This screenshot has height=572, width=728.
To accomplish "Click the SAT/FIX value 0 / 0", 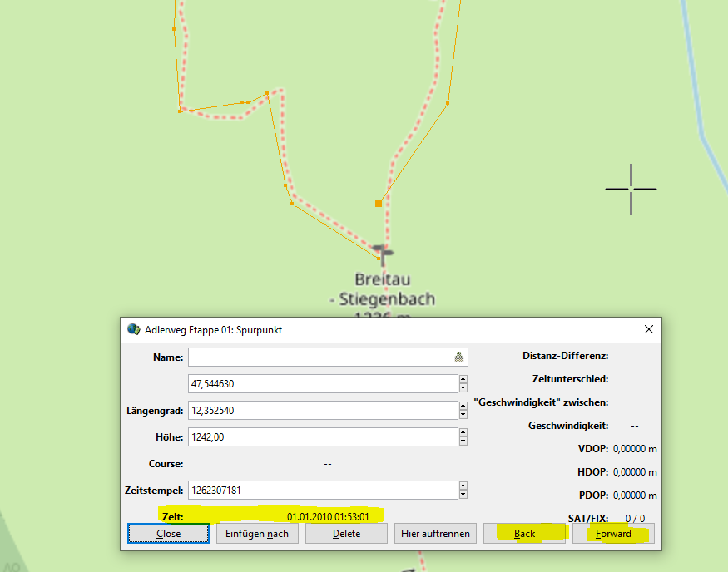I will pos(635,518).
